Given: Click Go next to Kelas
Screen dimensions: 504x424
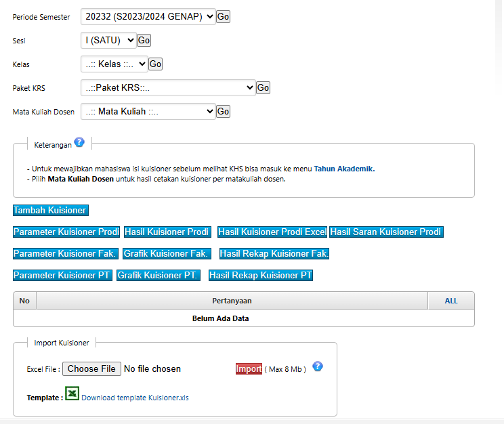Looking at the screenshot, I should [x=156, y=64].
